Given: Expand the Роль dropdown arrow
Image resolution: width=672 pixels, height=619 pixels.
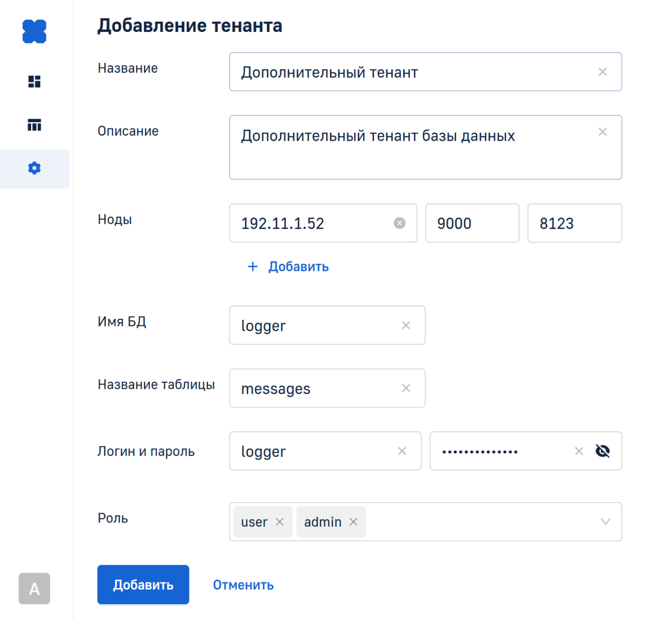Looking at the screenshot, I should pyautogui.click(x=605, y=522).
